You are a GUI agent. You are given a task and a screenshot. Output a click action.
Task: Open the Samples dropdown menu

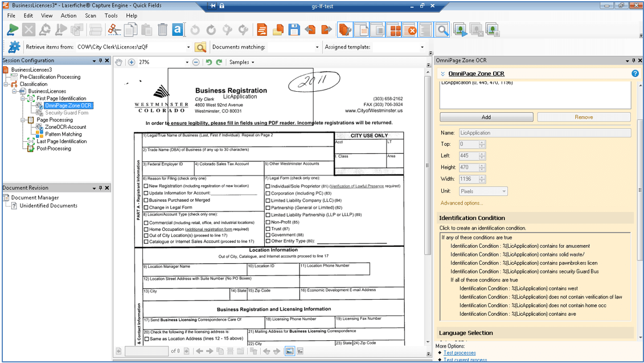241,62
